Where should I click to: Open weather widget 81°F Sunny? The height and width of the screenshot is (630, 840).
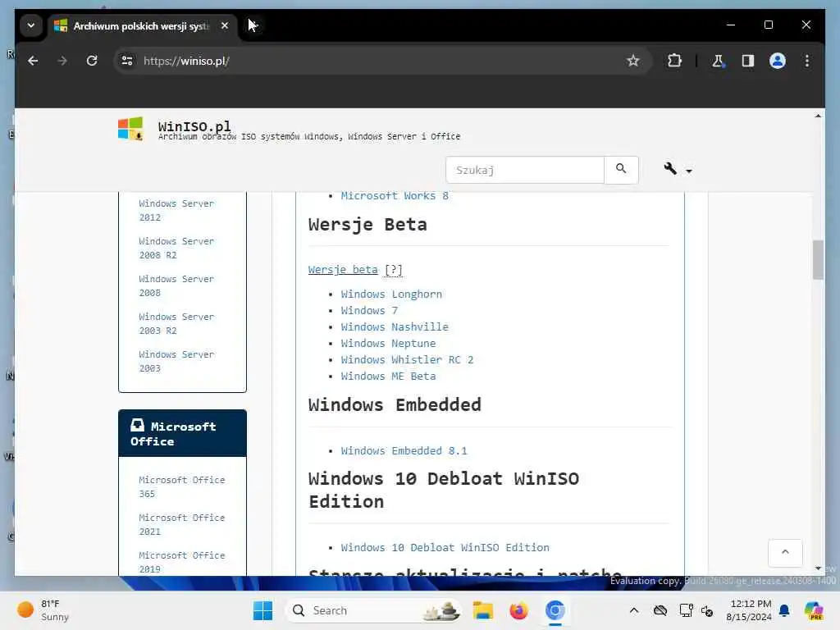click(x=43, y=610)
